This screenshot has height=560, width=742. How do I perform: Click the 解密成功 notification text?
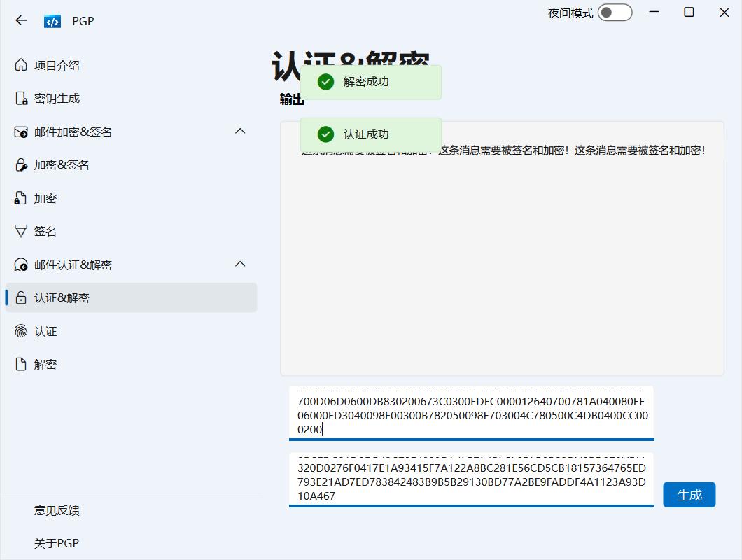tap(366, 82)
